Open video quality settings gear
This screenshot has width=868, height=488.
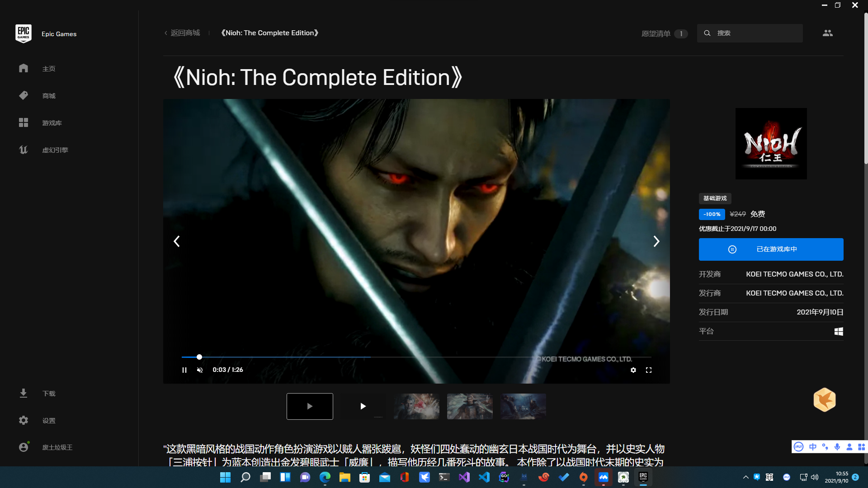tap(633, 370)
